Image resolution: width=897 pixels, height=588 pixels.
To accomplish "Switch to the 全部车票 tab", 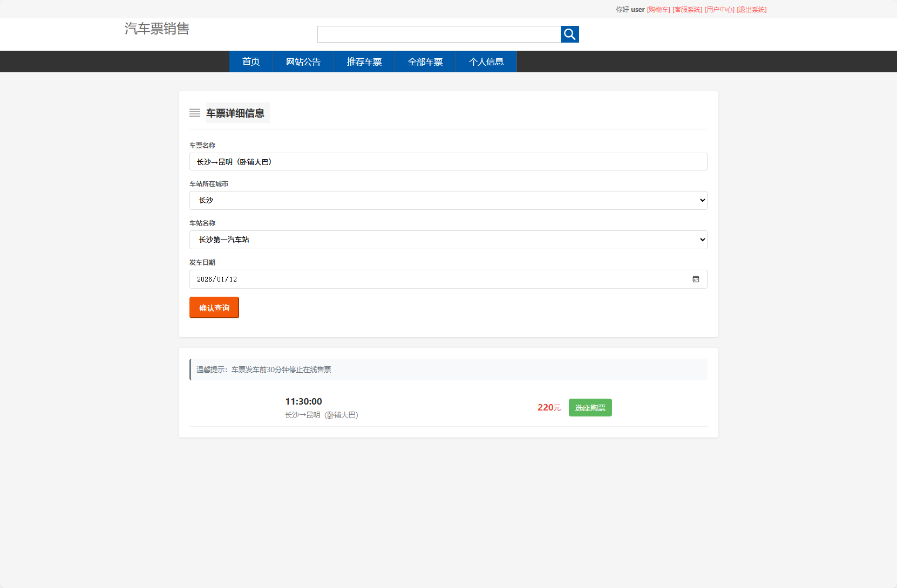I will point(425,61).
